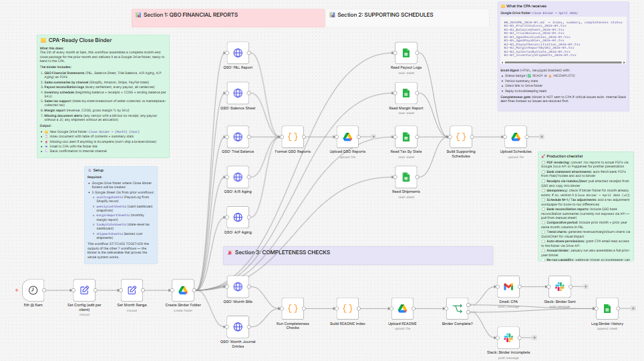The image size is (644, 361).
Task: Toggle the 'Trend charts' checkbox
Action: [543, 232]
